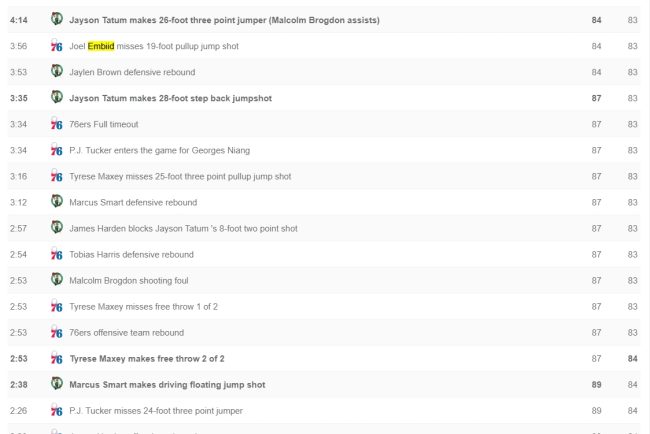
Task: Click the highlighted Embiid search match
Action: [101, 46]
